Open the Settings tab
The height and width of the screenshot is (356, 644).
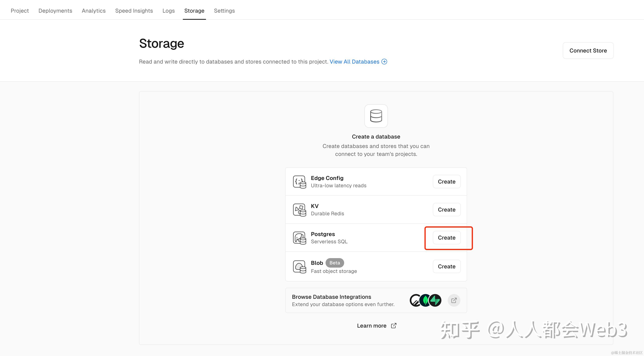[x=224, y=11]
